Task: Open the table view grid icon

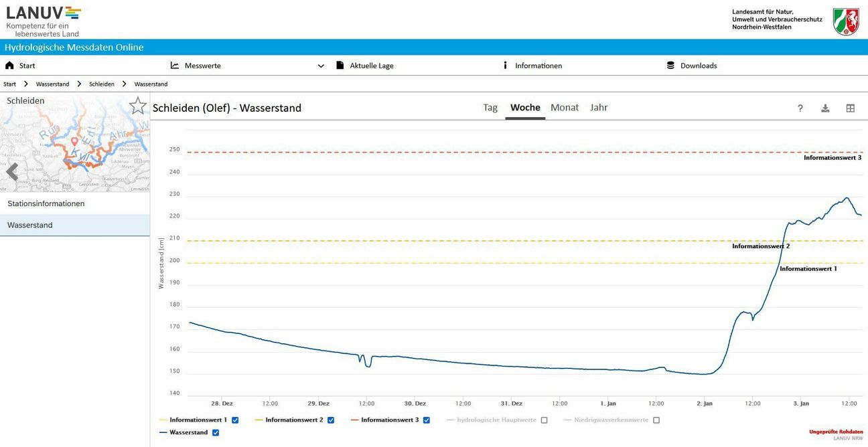Action: [850, 108]
